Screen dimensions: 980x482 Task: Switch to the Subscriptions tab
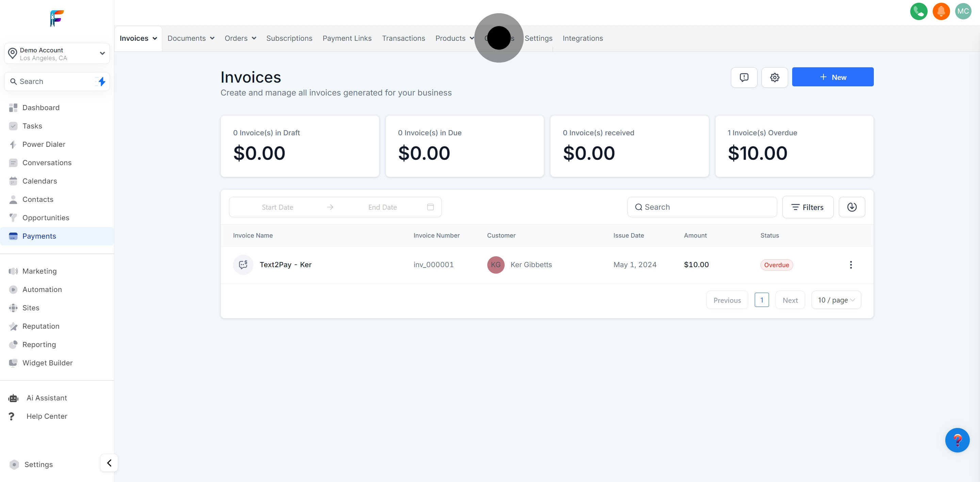click(289, 38)
